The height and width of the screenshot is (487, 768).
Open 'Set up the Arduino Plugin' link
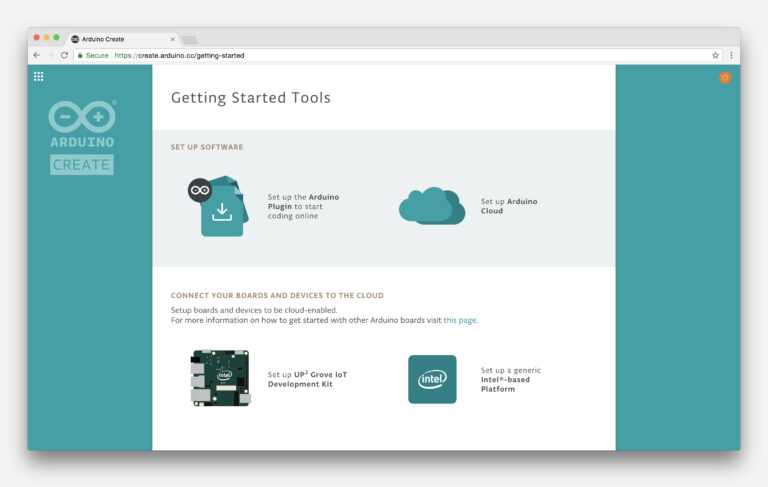pos(303,206)
